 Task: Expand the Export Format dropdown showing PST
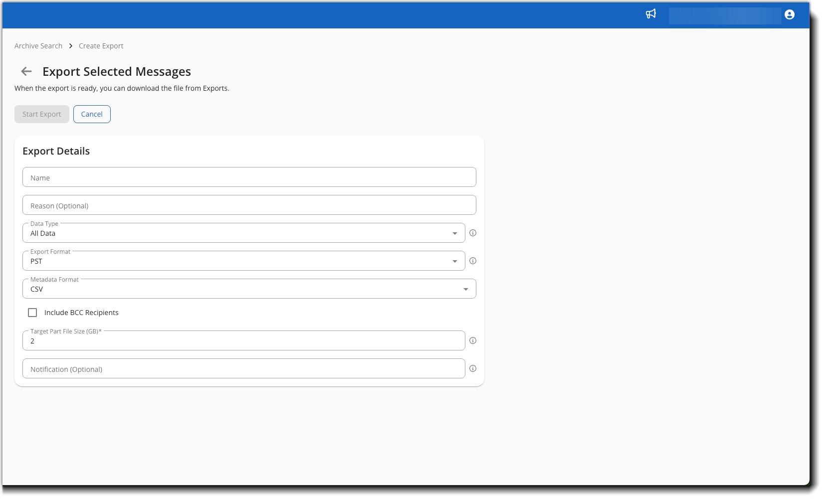tap(243, 261)
